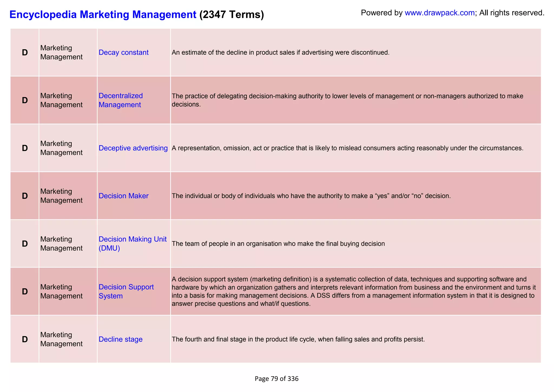Open the www.drawpack.com link
The image size is (554, 392).
(440, 13)
